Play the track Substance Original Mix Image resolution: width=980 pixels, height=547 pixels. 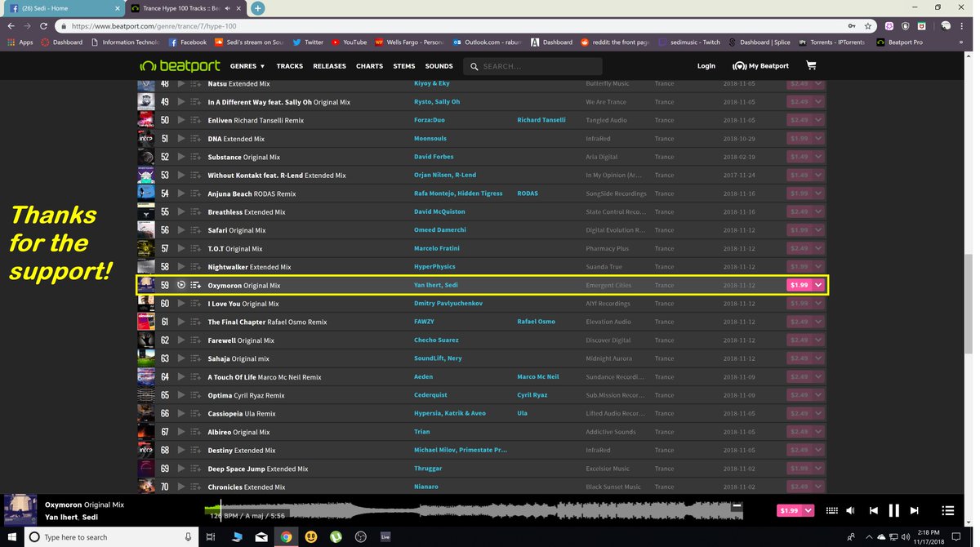pos(181,157)
